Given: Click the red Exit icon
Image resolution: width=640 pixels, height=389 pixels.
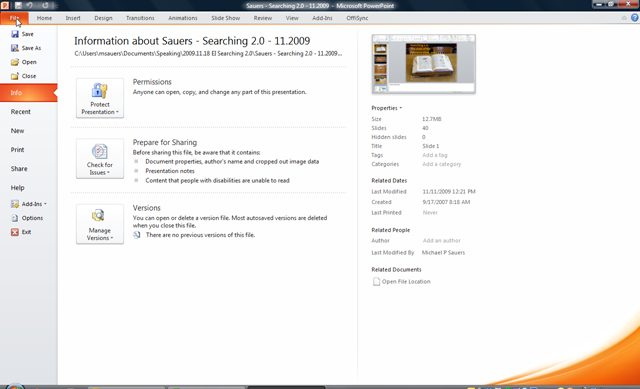Looking at the screenshot, I should (x=15, y=232).
